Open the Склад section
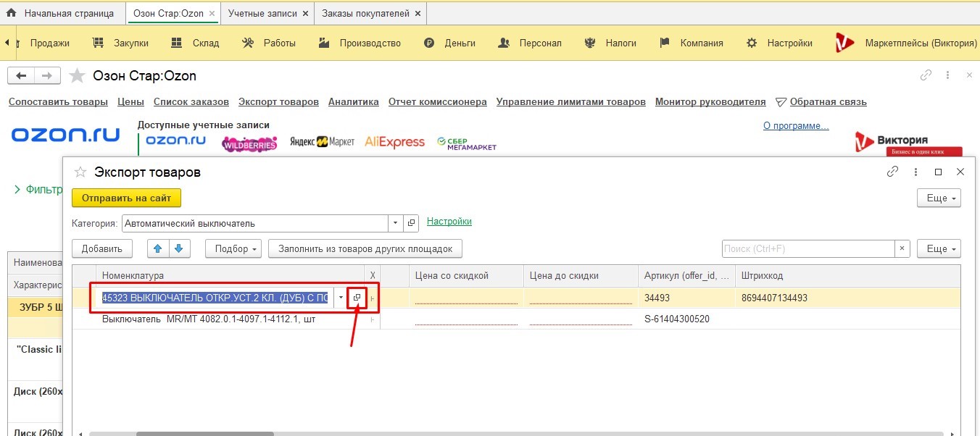 [x=196, y=43]
